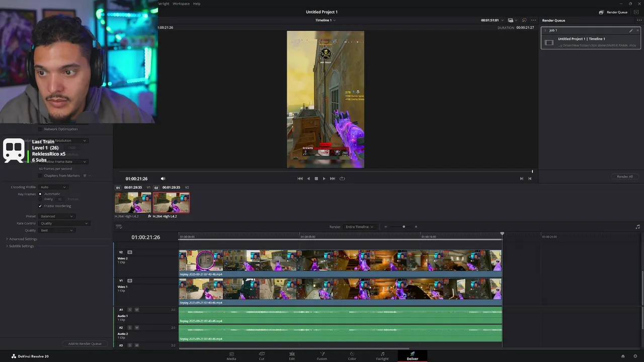The width and height of the screenshot is (644, 362).
Task: Click the playhead marker on timeline ruler
Action: [502, 234]
